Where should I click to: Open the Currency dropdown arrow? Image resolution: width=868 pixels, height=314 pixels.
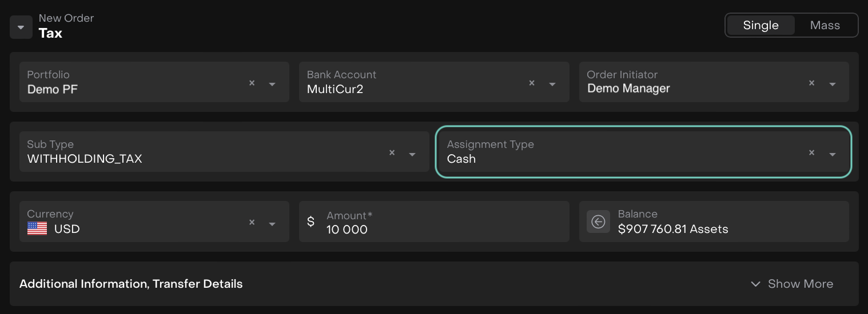(272, 224)
